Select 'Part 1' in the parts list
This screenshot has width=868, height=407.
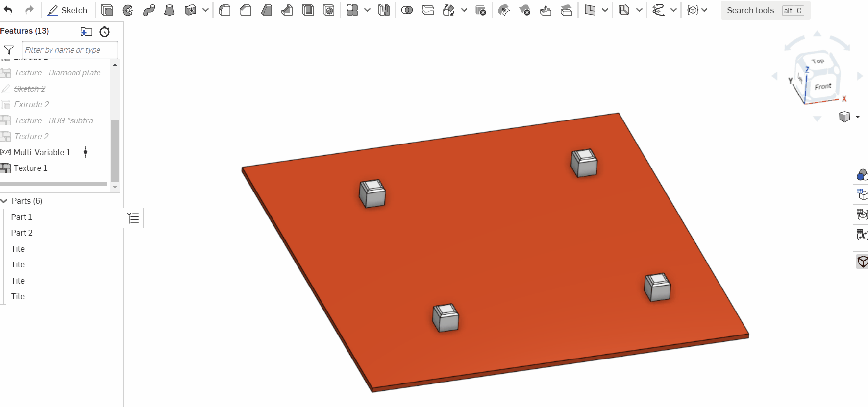tap(22, 217)
